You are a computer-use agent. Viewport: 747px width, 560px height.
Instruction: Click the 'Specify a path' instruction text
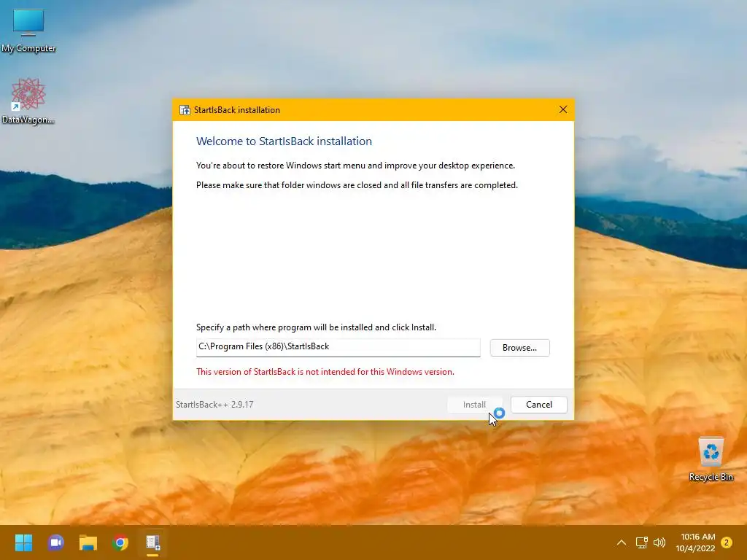[x=317, y=327]
